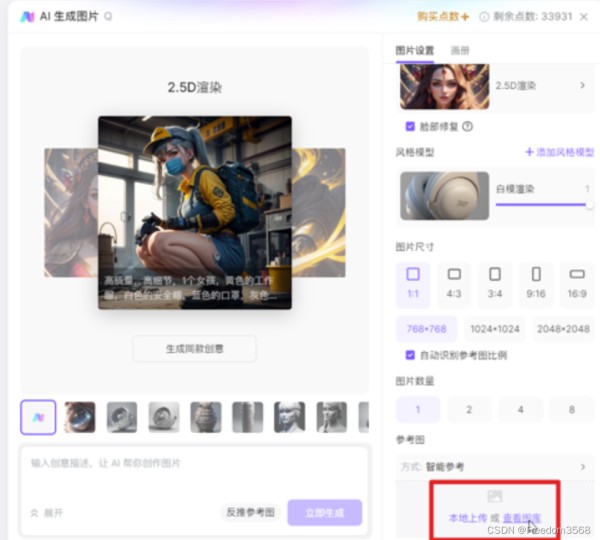Click the left faded portrait preview

(71, 212)
